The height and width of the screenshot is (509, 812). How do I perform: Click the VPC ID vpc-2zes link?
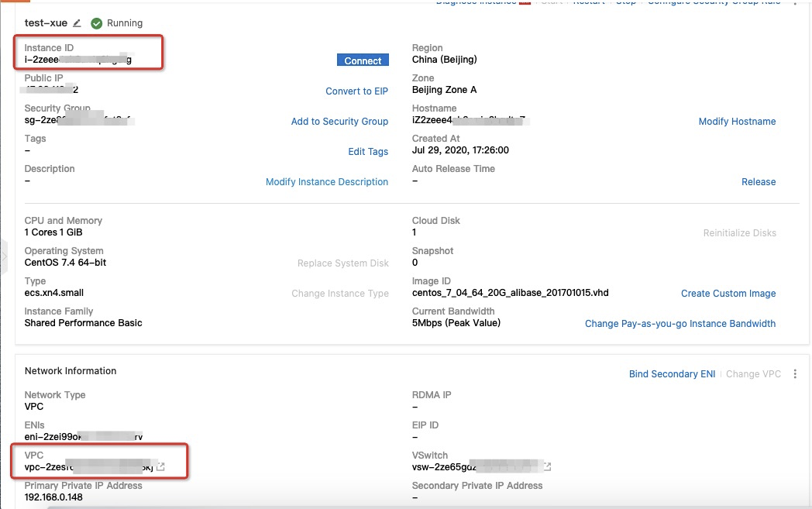[x=88, y=467]
